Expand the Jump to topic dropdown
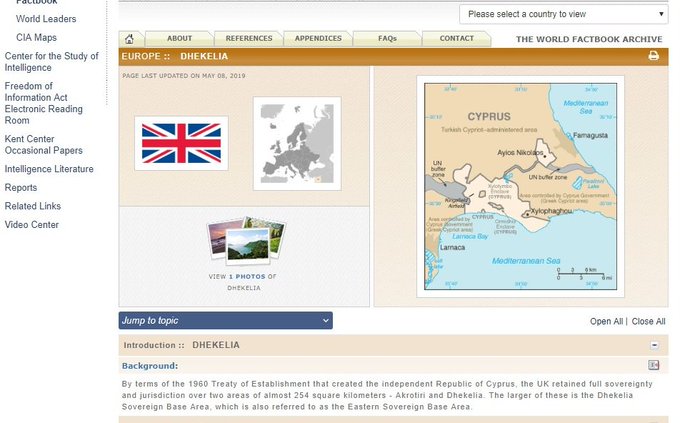Viewport: 680px width, 423px height. tap(225, 320)
